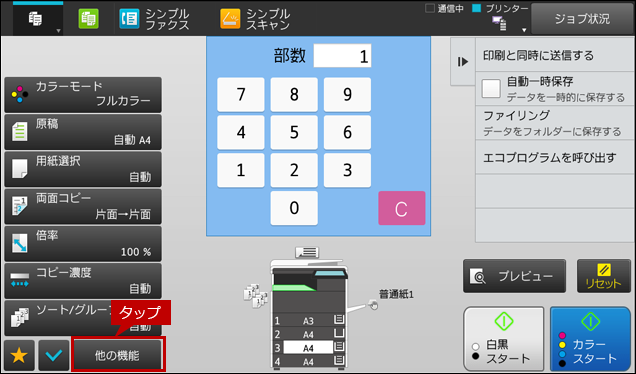This screenshot has height=374, width=636.
Task: Tap the blue checkmark icon
Action: click(54, 356)
